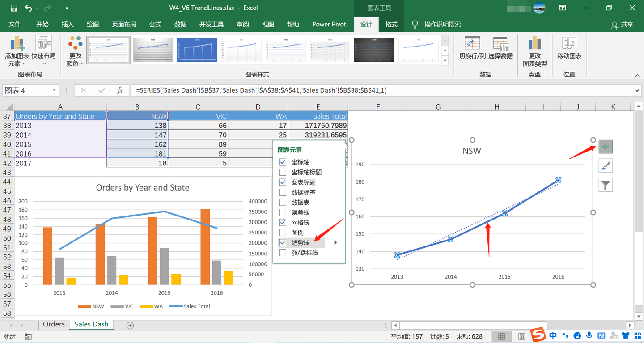Image resolution: width=644 pixels, height=343 pixels.
Task: Open the chart styles paintbrush button
Action: (606, 166)
